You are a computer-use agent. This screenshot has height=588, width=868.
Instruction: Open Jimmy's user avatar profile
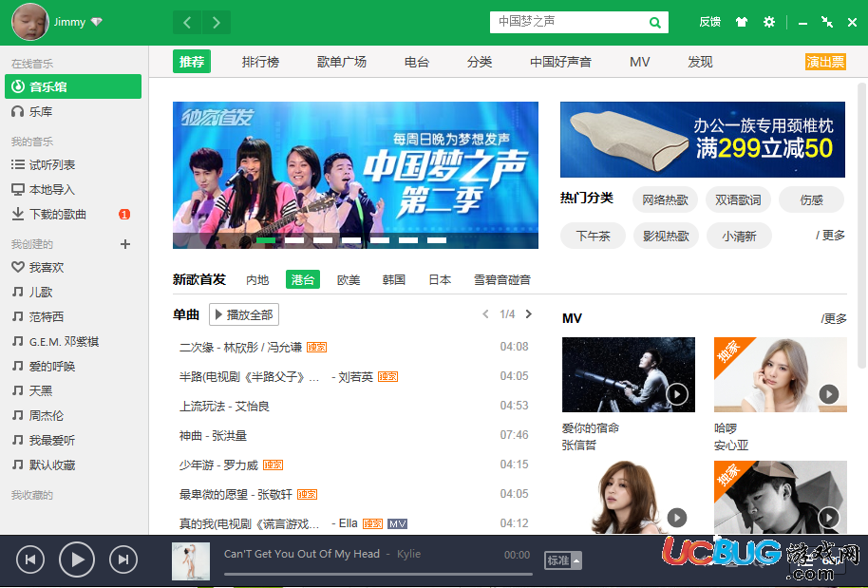point(30,22)
